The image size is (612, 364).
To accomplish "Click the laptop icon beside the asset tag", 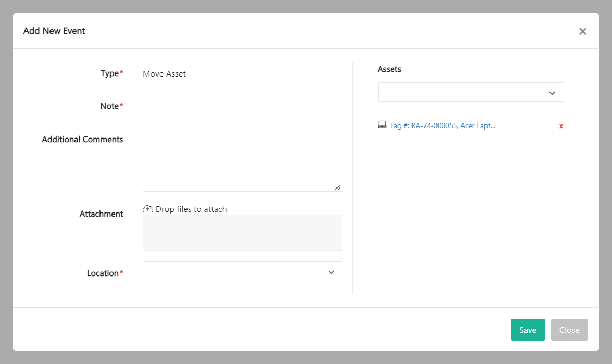I will pos(382,125).
